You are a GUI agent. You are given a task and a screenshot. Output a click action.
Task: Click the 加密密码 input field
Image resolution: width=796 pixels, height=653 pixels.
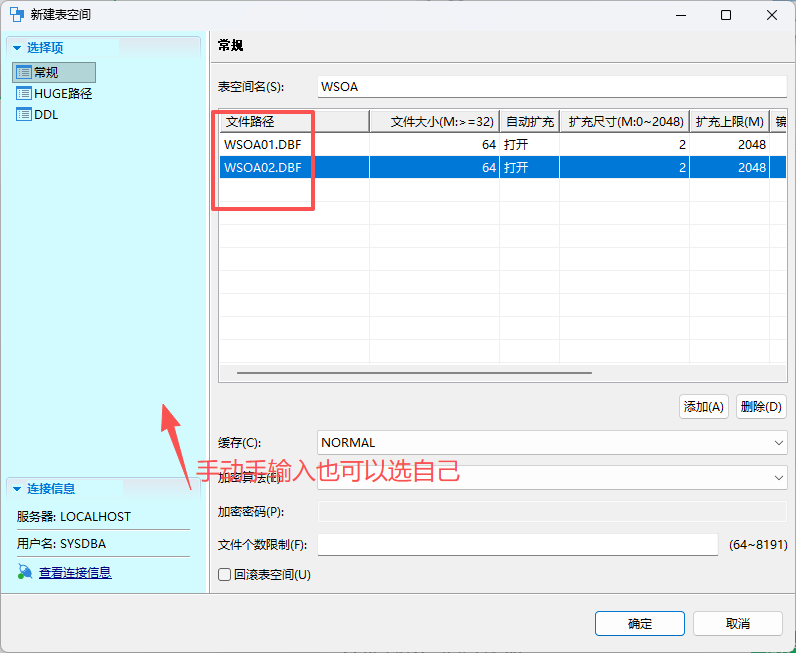(x=552, y=512)
